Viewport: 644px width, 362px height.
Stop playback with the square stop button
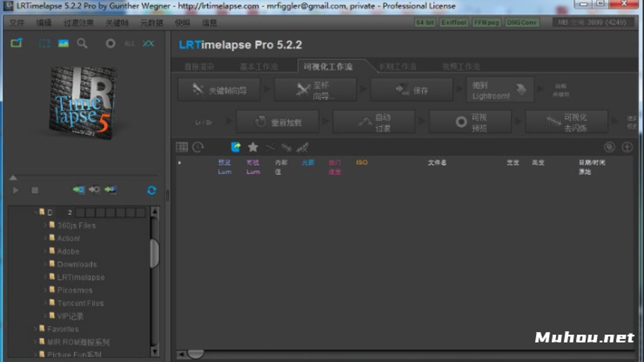click(x=35, y=190)
